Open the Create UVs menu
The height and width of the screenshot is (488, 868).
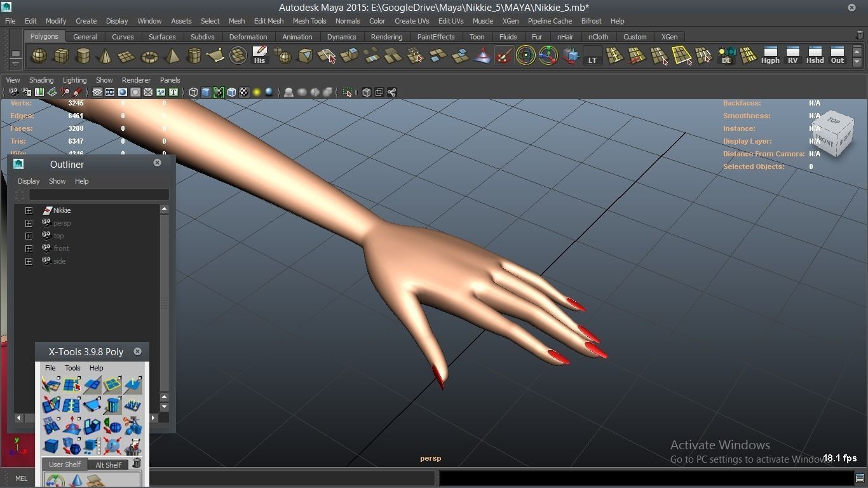coord(412,21)
